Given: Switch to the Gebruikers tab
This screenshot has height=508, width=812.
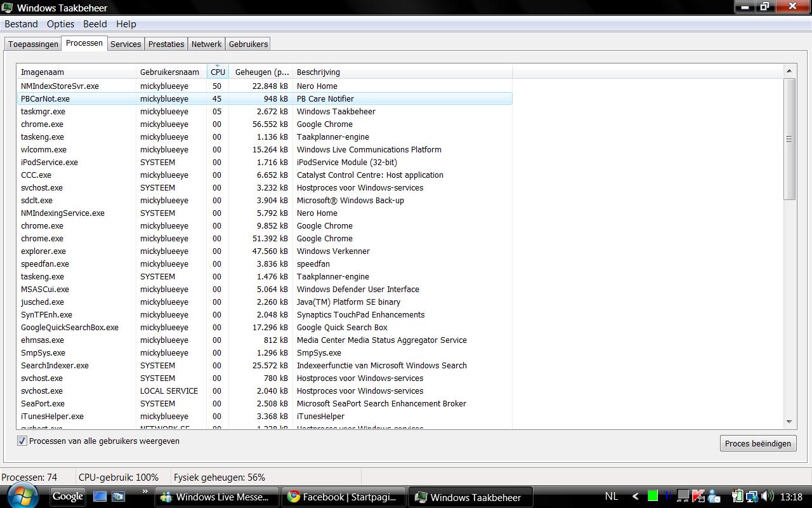Looking at the screenshot, I should pos(249,44).
